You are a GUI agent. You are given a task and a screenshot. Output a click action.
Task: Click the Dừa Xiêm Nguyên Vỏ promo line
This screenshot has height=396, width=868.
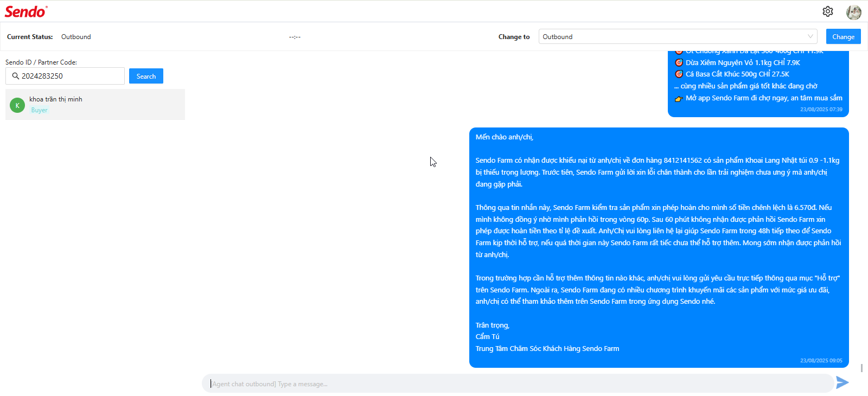pyautogui.click(x=737, y=62)
